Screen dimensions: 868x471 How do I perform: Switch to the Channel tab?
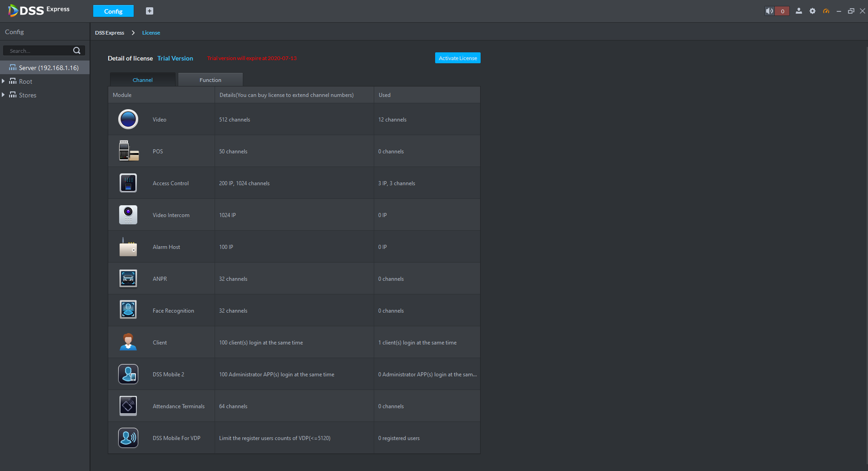143,80
